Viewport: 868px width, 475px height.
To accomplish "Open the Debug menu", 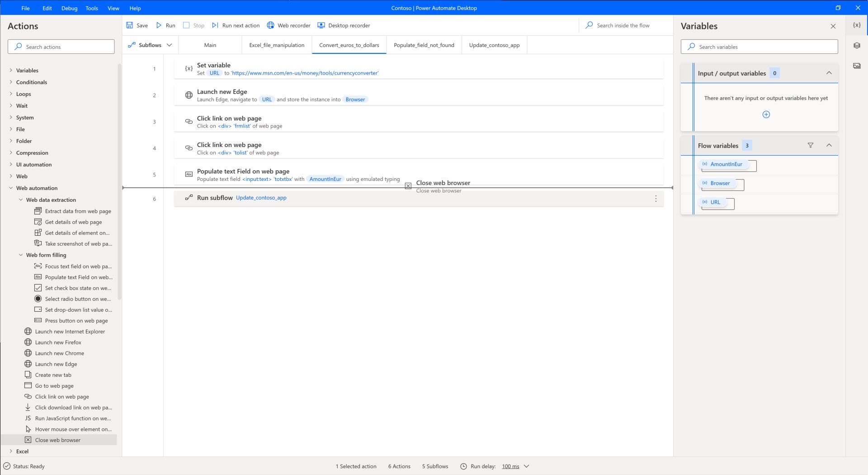I will 69,8.
